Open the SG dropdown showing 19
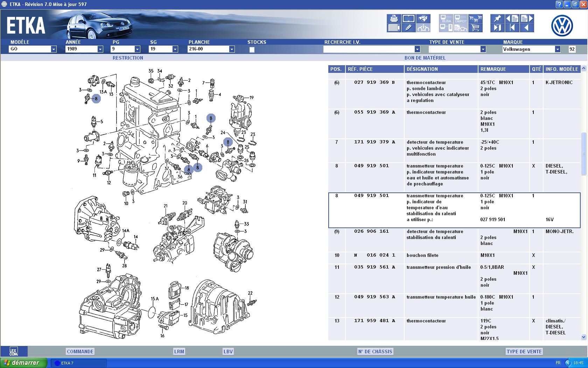Screen dimensions: 588x368 175,49
